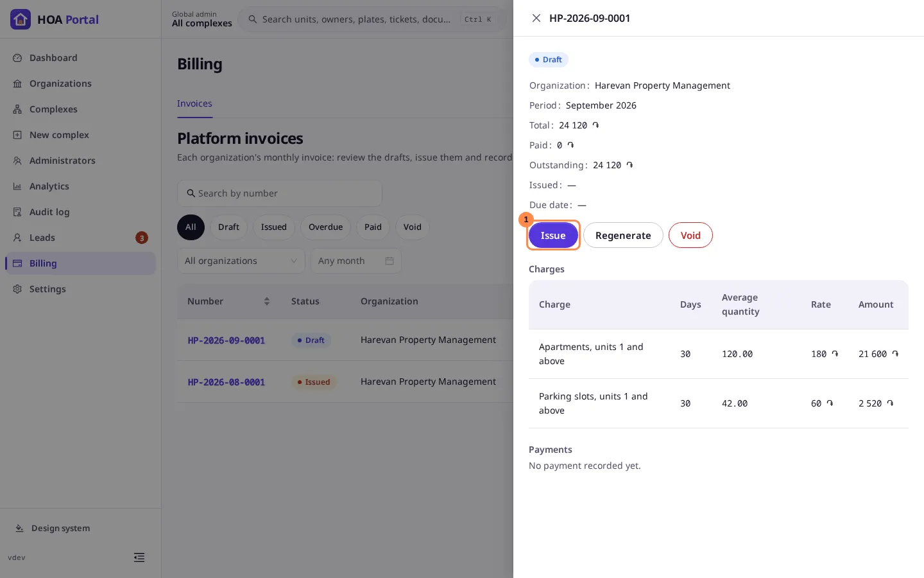
Task: Collapse the sidebar with menu icon
Action: (x=139, y=557)
